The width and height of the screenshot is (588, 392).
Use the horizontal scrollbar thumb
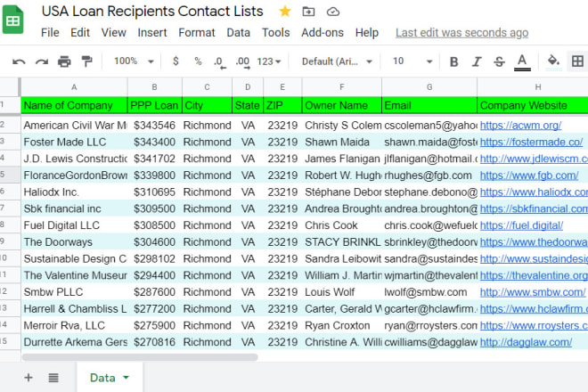coord(140,357)
